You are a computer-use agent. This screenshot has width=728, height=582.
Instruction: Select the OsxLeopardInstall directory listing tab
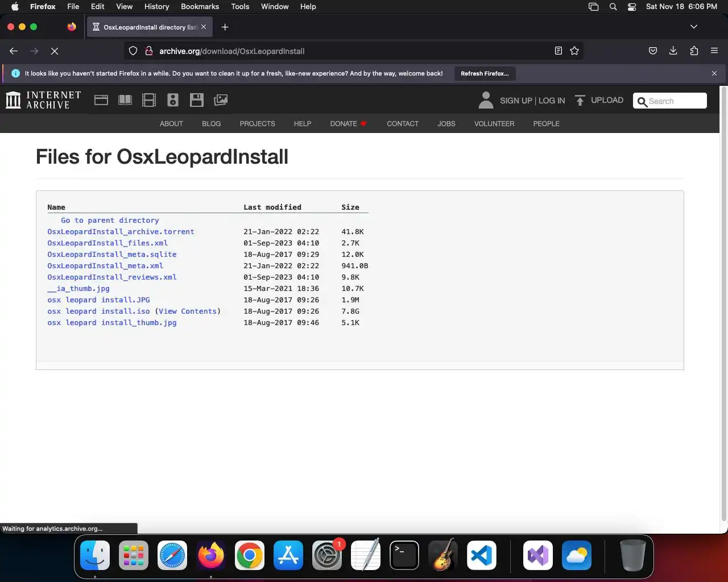point(150,27)
